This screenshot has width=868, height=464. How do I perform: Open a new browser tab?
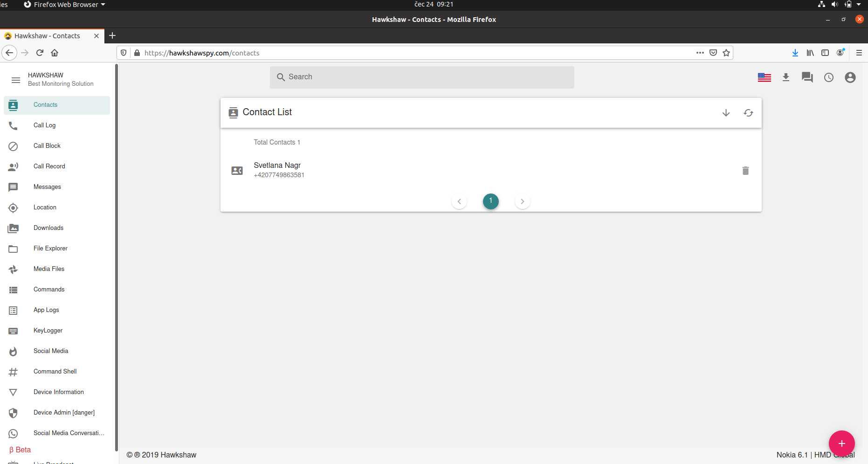pos(112,35)
